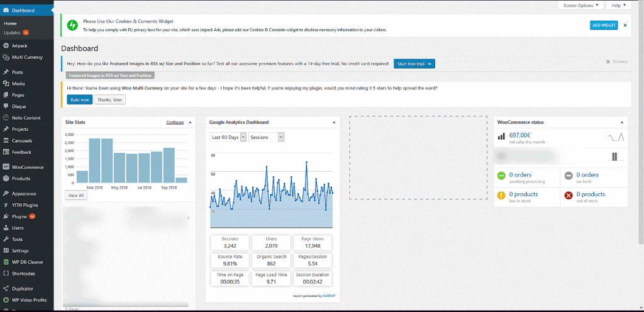Image resolution: width=644 pixels, height=312 pixels.
Task: Click the WP Video Profits play icon
Action: 6,300
